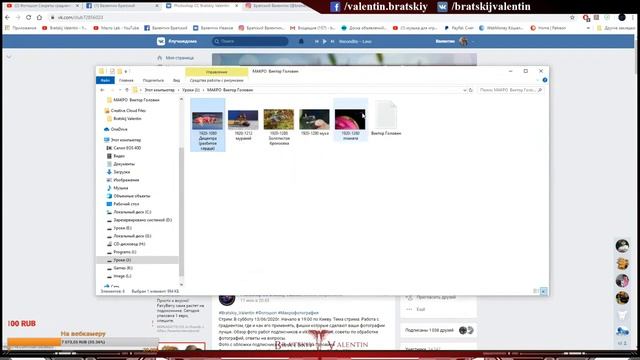The image size is (640, 360).
Task: Bookmark this page with star icon
Action: click(572, 18)
